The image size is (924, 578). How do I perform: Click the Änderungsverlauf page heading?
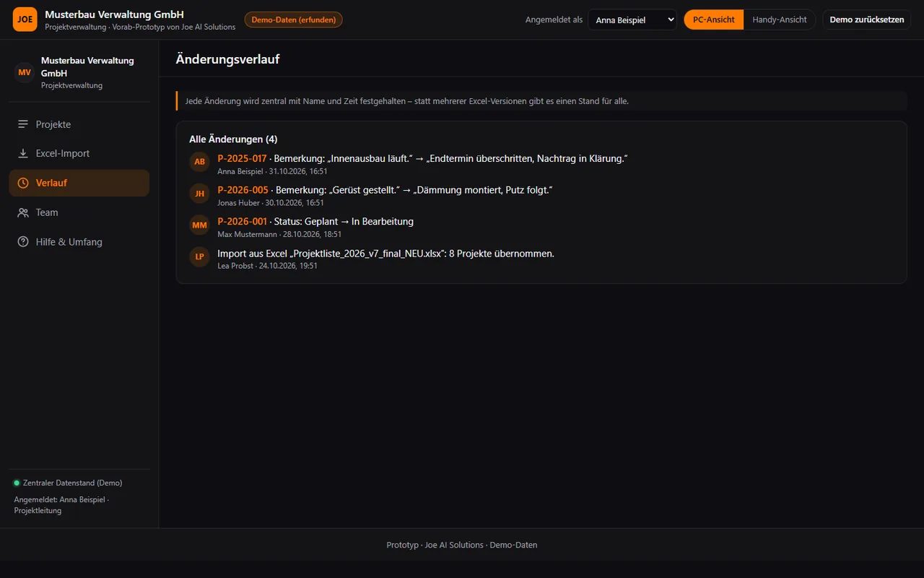pyautogui.click(x=227, y=59)
